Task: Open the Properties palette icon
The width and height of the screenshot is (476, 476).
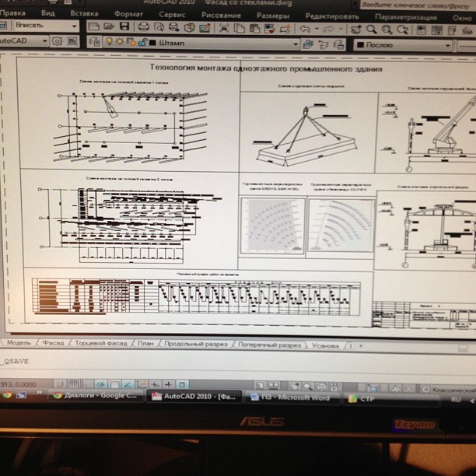Action: click(x=421, y=30)
